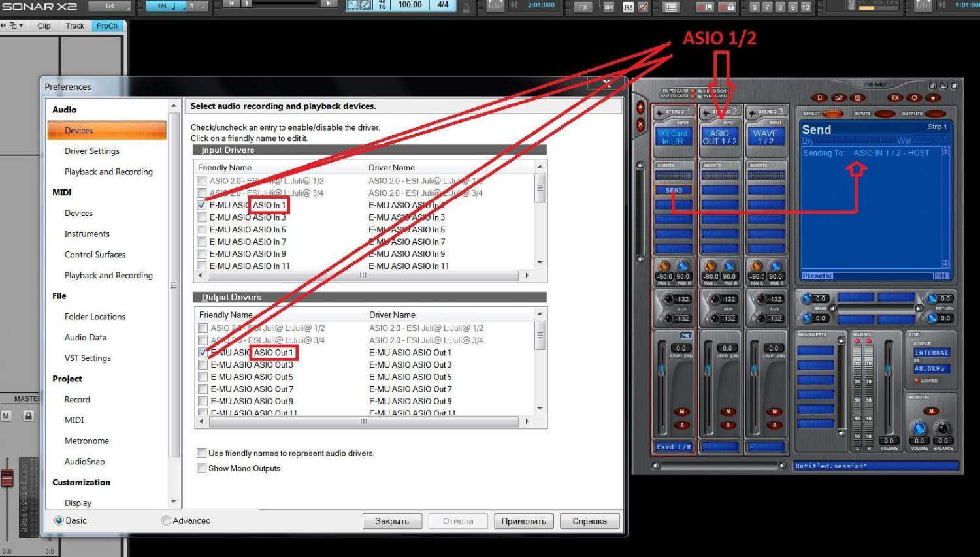Open the Sync Source INTERNAL selector
The height and width of the screenshot is (557, 980).
(931, 353)
